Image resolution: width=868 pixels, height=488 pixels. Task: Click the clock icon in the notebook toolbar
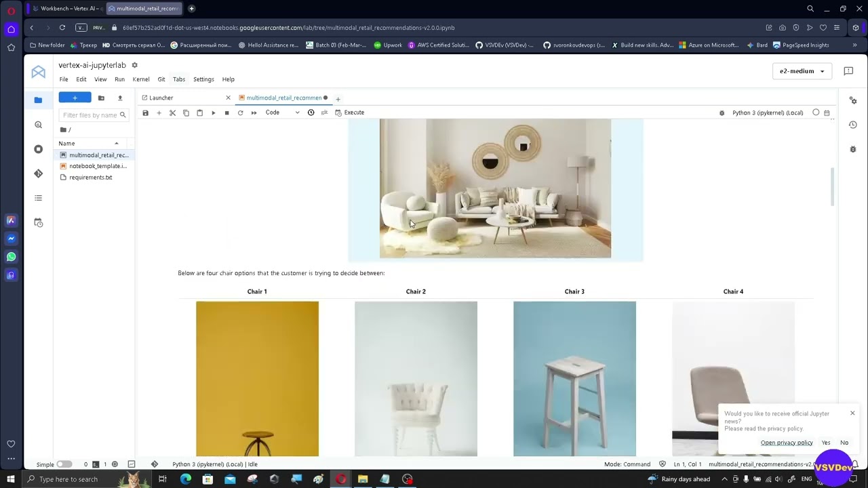click(x=311, y=113)
